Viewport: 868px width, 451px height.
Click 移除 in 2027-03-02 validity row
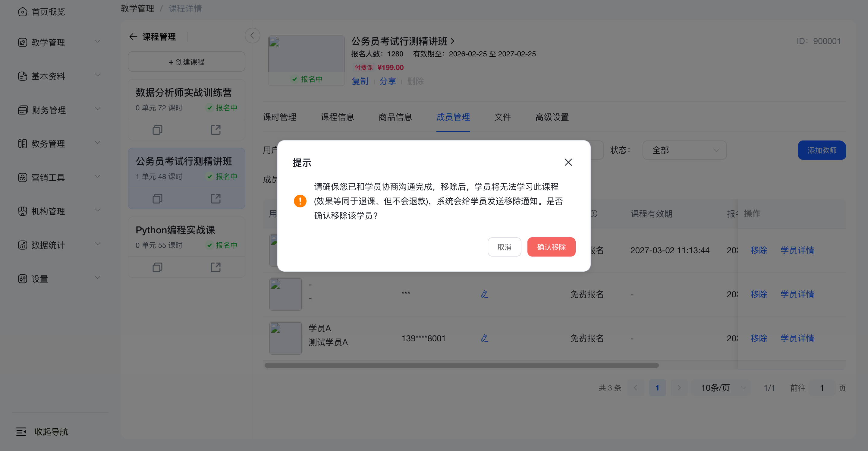tap(759, 250)
